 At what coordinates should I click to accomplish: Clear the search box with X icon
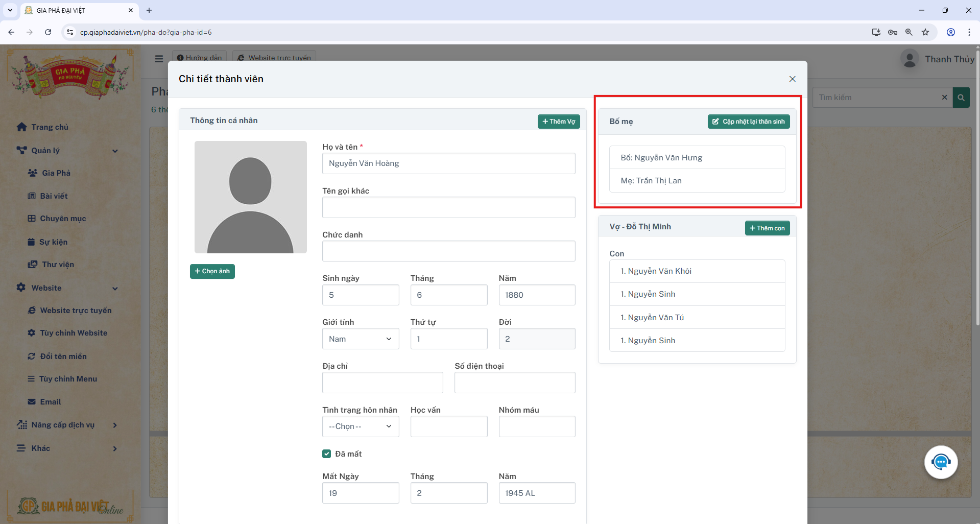944,98
